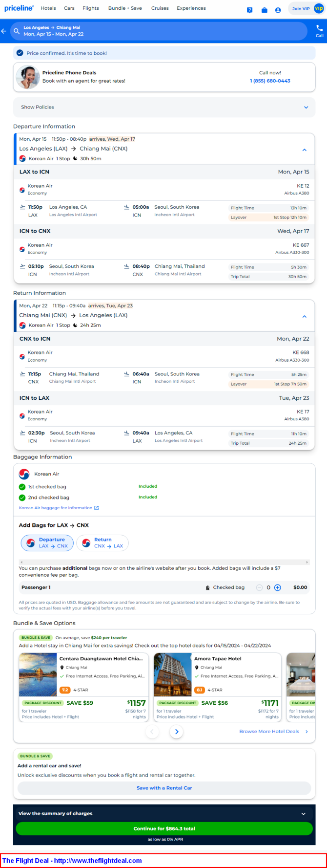Viewport: 327px width, 868px height.
Task: Select the Departure LAX to CNX bag tab
Action: [x=47, y=542]
